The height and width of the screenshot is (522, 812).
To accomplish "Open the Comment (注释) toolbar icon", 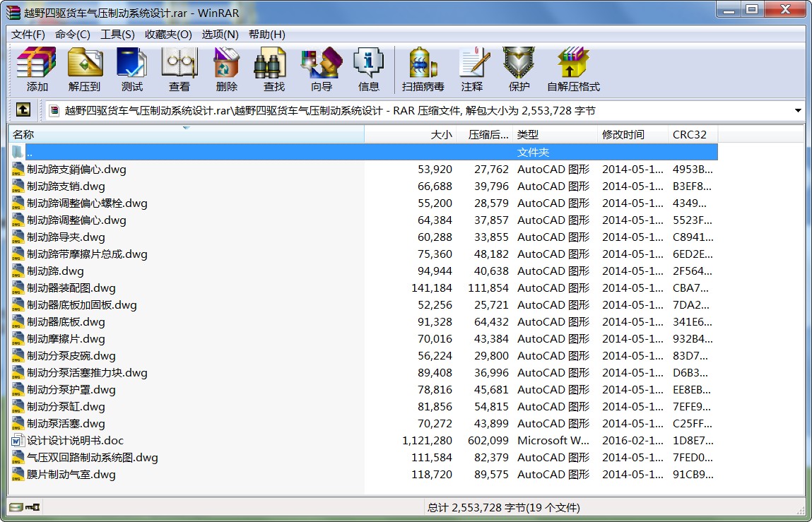I will point(472,69).
